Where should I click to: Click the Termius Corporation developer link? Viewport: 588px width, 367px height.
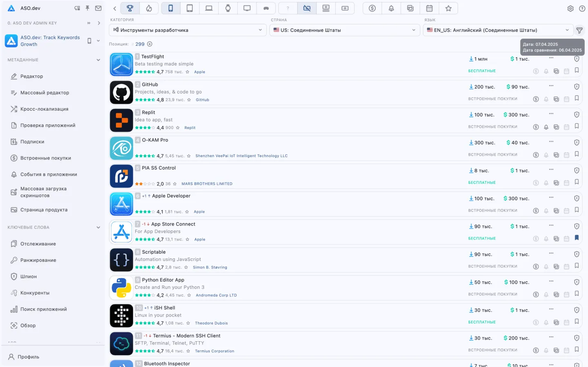point(214,351)
